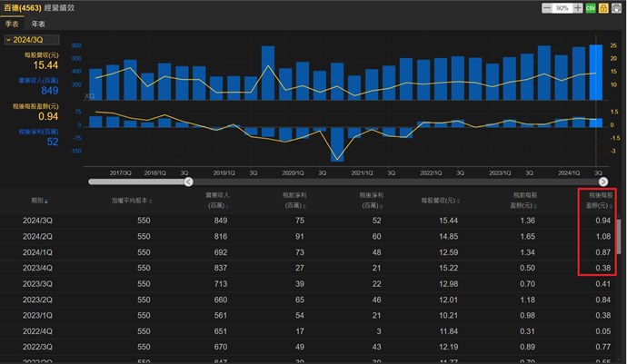Switch to the 年表 tab
627x364 pixels.
(x=39, y=24)
